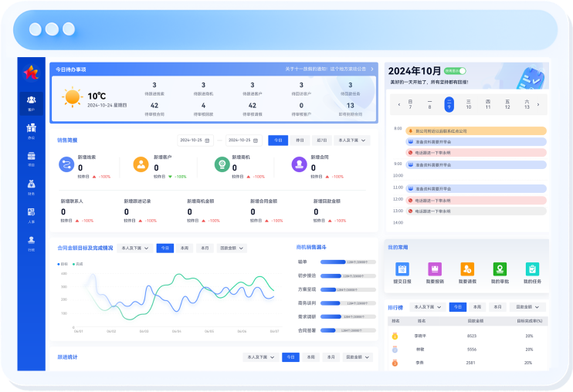Expand 回款金额 dropdown in 跟进统计

358,357
